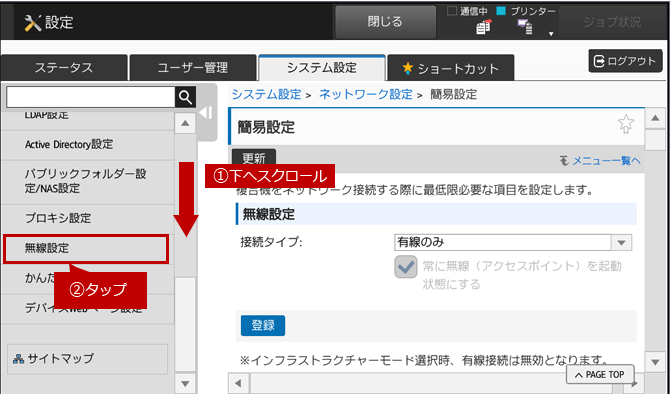
Task: Select 無線設定 menu item
Action: tap(86, 248)
